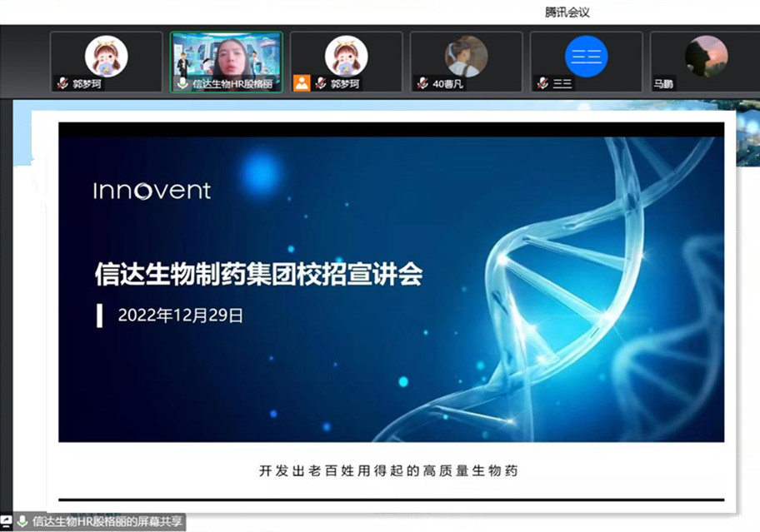
Task: Click the 马鹏 name label
Action: click(x=663, y=83)
